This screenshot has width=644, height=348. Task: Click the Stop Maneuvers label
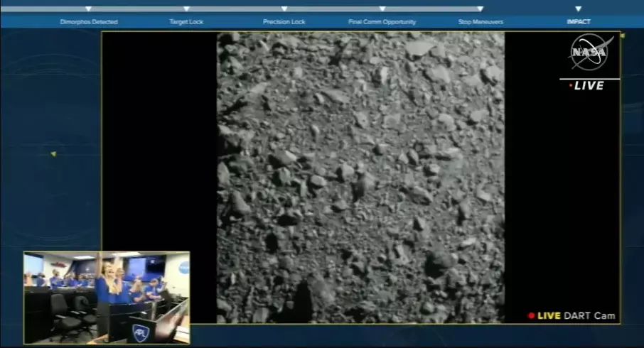pos(481,22)
